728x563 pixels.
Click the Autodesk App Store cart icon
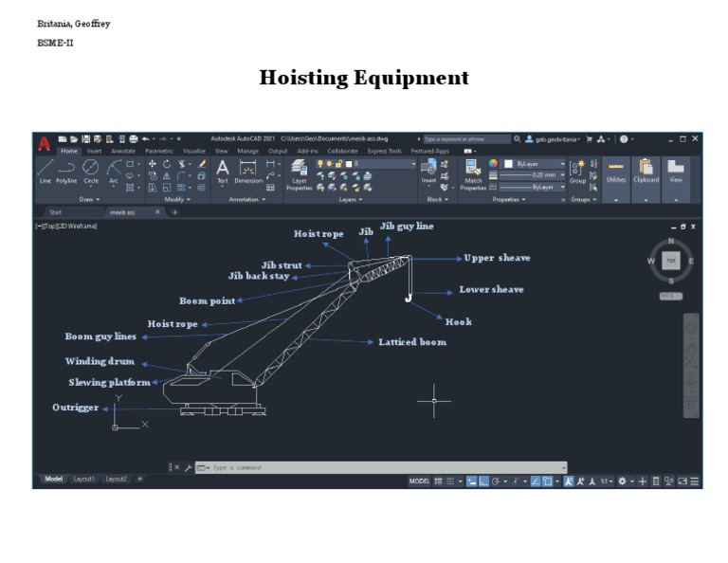pyautogui.click(x=590, y=138)
